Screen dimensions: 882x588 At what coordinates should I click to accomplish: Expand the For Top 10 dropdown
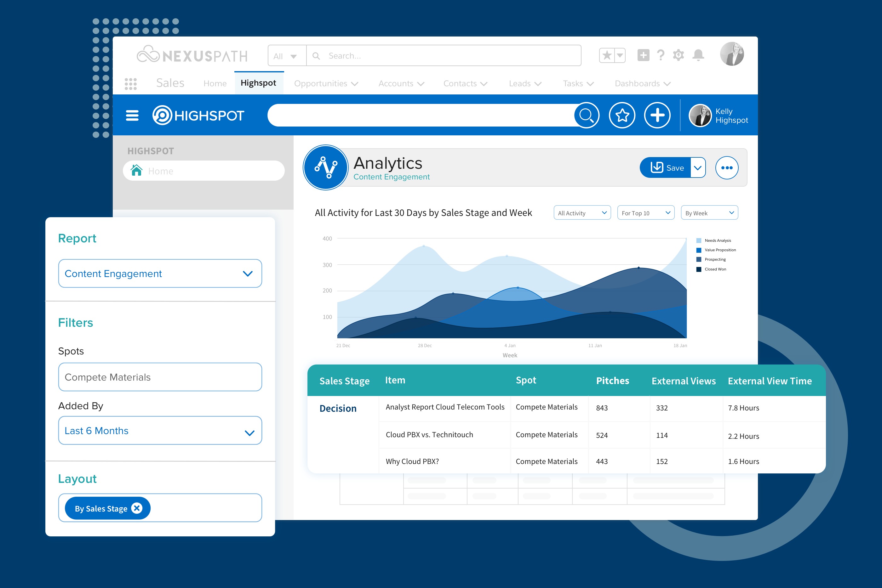pos(646,212)
